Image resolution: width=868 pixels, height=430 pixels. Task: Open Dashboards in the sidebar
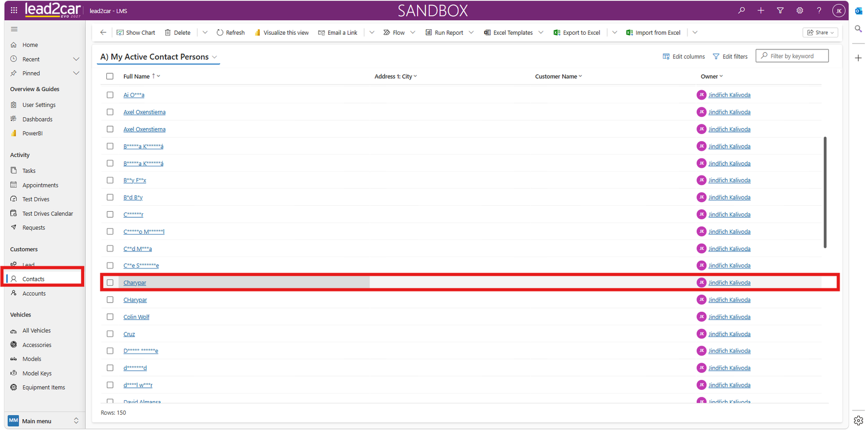37,119
